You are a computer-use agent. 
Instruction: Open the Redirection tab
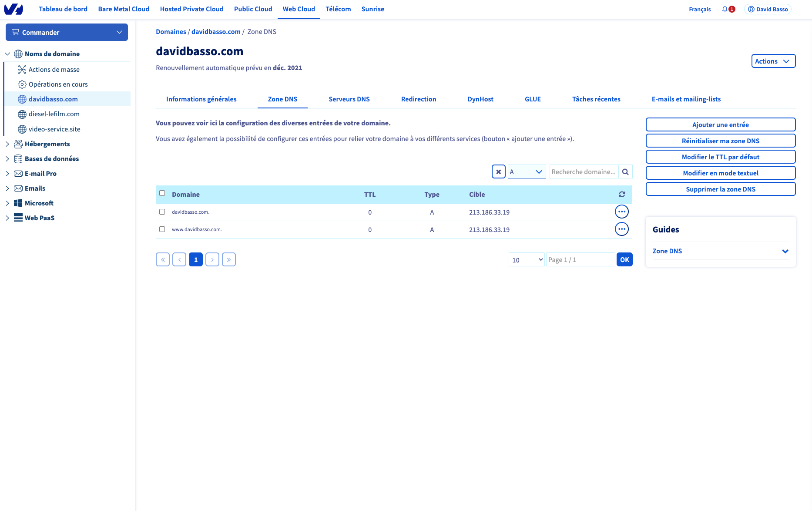418,99
